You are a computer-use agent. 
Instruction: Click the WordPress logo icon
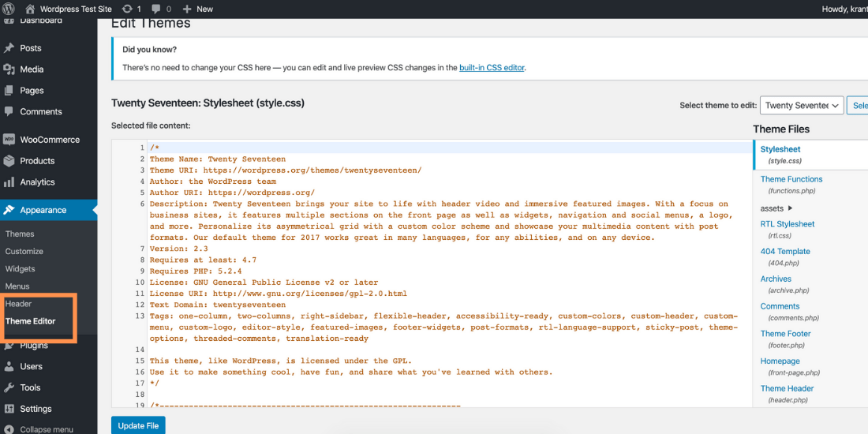pos(9,9)
